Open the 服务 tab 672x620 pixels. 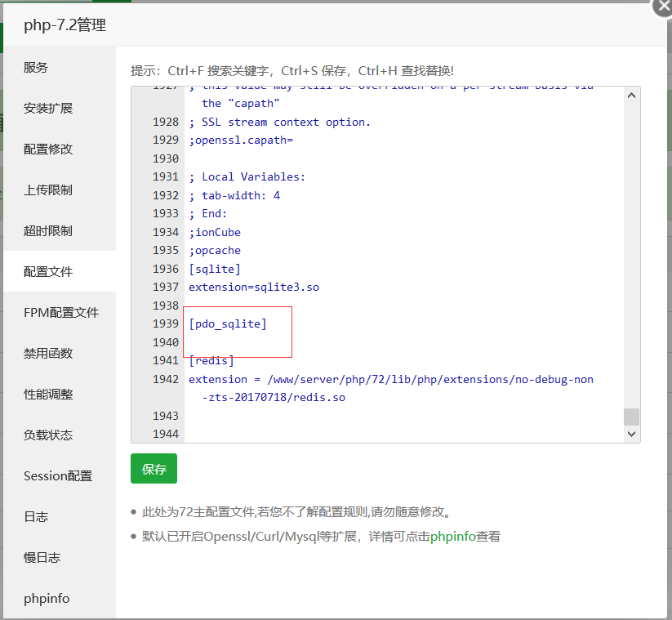[60, 67]
